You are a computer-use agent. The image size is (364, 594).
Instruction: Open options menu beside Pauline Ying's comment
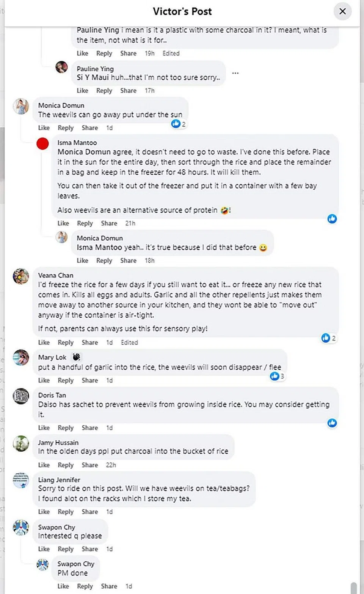coord(235,73)
